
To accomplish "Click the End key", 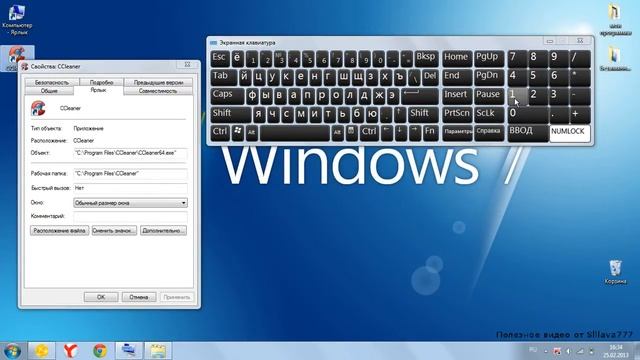I will click(457, 78).
